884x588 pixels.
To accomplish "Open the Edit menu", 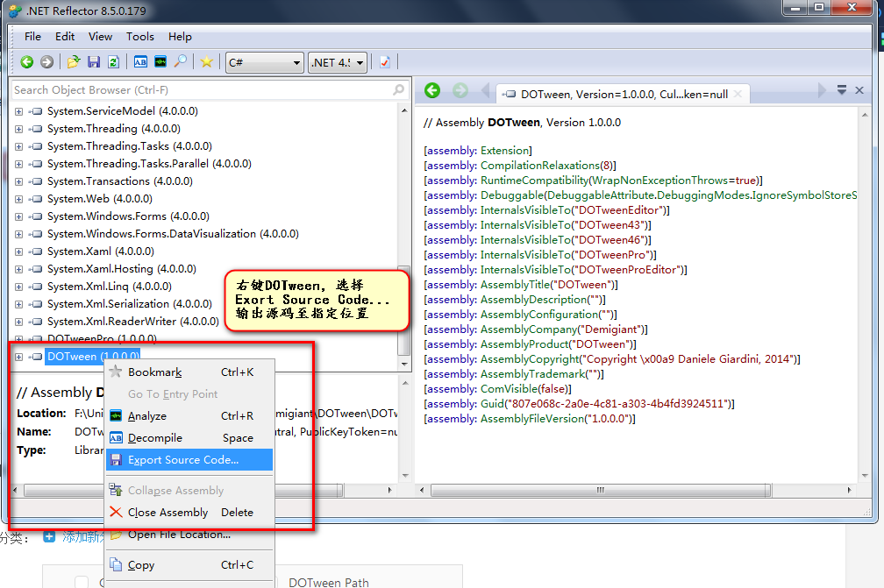I will coord(65,37).
